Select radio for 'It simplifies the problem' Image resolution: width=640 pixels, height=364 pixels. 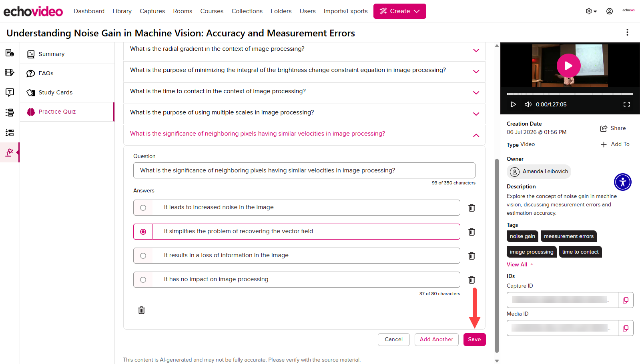[x=143, y=232]
